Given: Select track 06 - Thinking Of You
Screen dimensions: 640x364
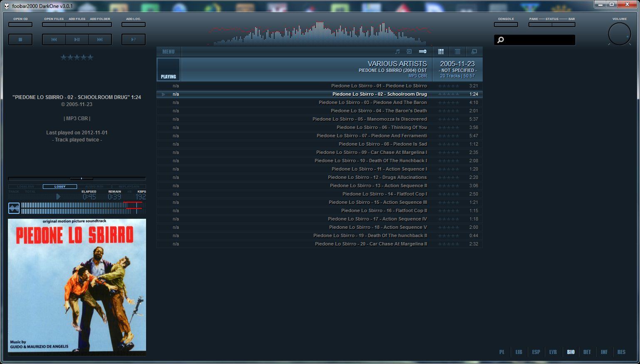Looking at the screenshot, I should pos(320,127).
